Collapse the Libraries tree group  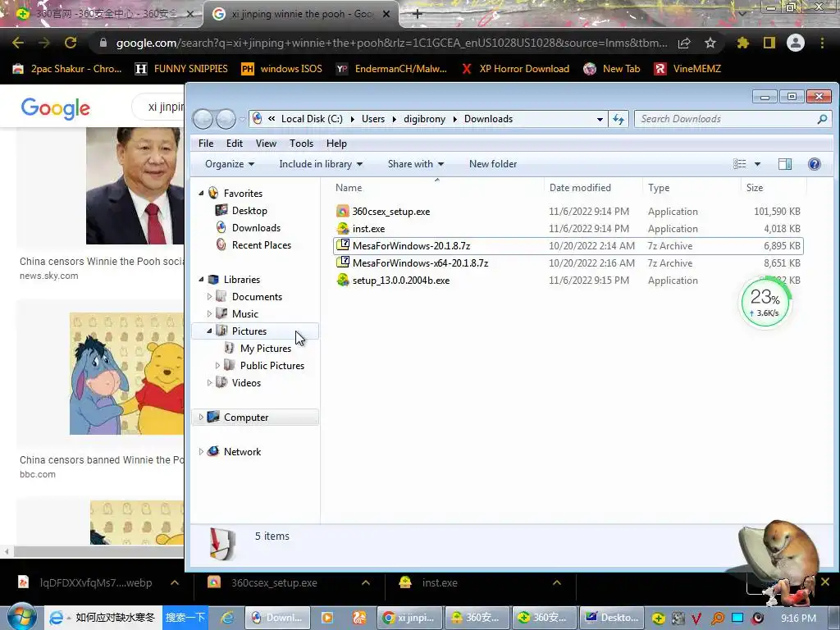202,279
